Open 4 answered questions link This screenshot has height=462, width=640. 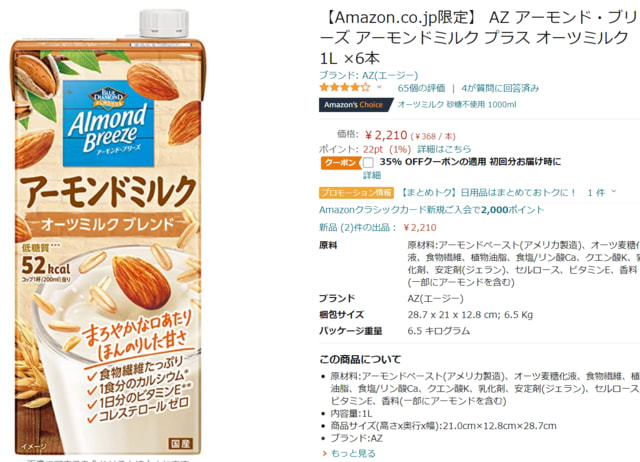pos(500,88)
